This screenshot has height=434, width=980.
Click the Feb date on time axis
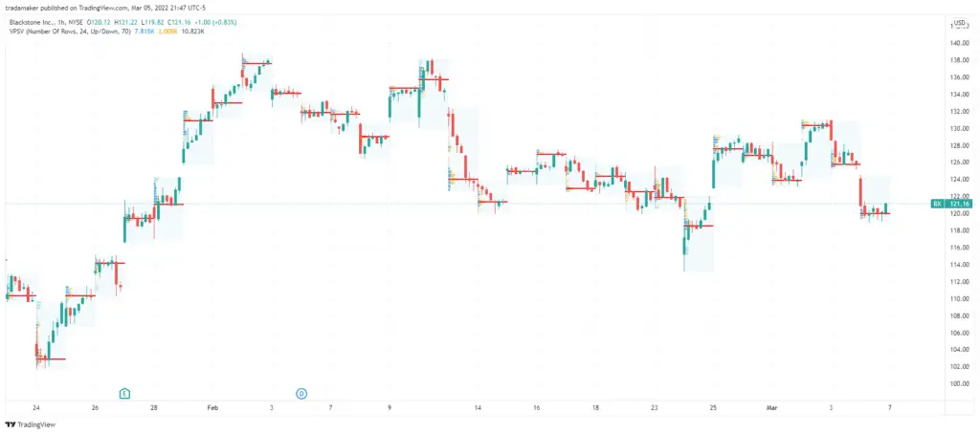tap(212, 408)
